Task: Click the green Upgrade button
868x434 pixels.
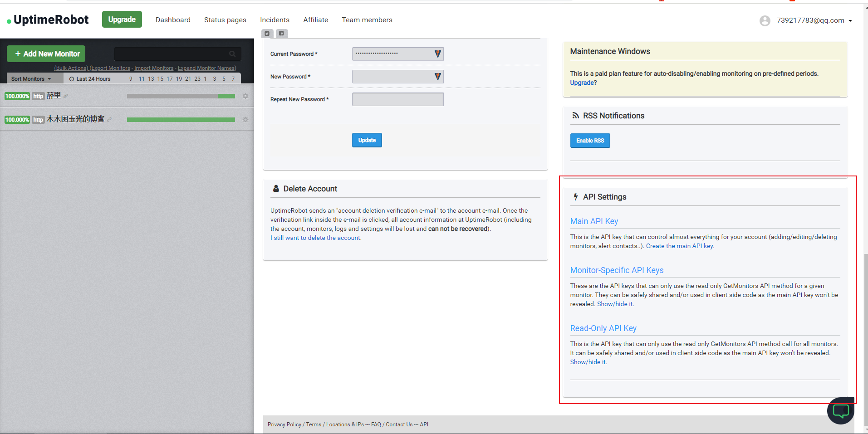Action: [122, 20]
